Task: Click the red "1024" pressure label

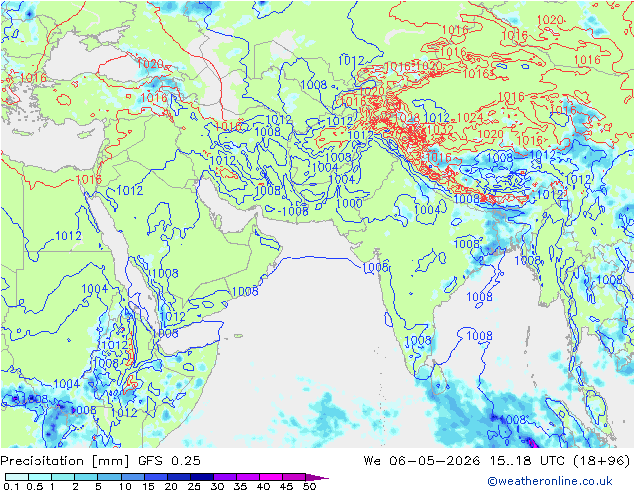Action: [470, 118]
